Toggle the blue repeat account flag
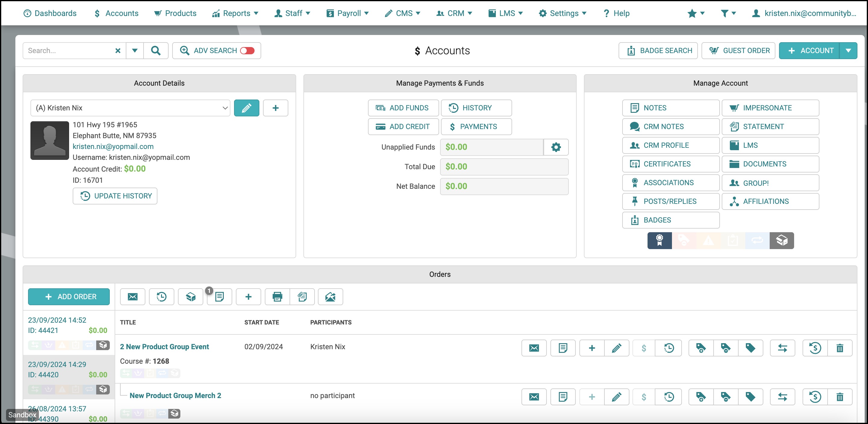Image resolution: width=868 pixels, height=424 pixels. pyautogui.click(x=757, y=240)
